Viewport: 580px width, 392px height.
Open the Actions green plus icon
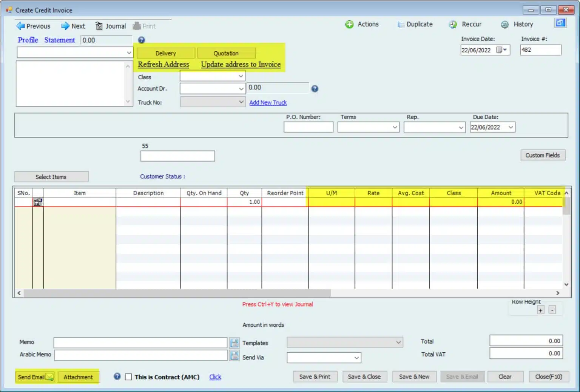click(349, 24)
